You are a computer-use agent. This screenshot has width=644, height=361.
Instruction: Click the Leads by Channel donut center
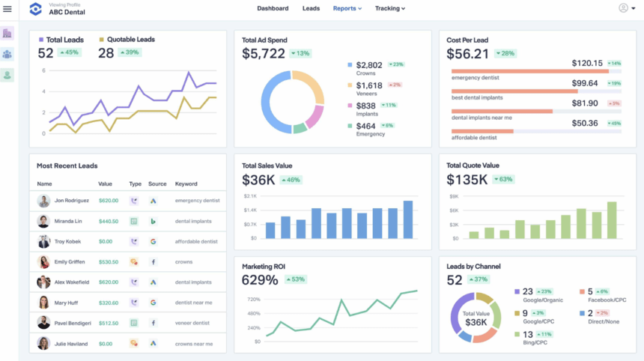pos(476,318)
